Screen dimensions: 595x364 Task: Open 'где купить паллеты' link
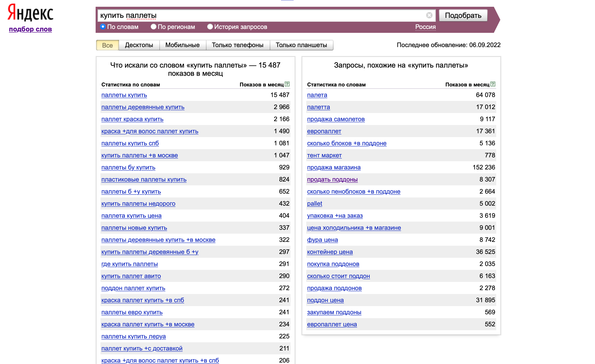pyautogui.click(x=130, y=264)
